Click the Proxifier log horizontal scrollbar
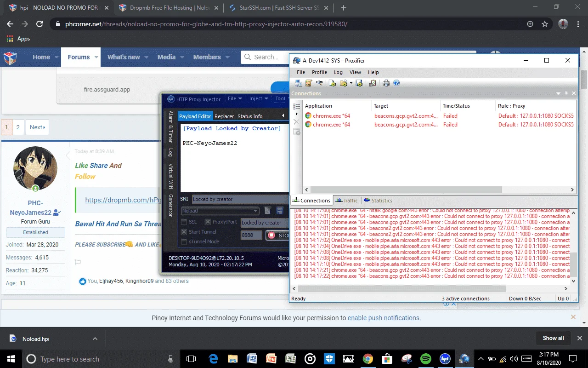 pos(402,289)
